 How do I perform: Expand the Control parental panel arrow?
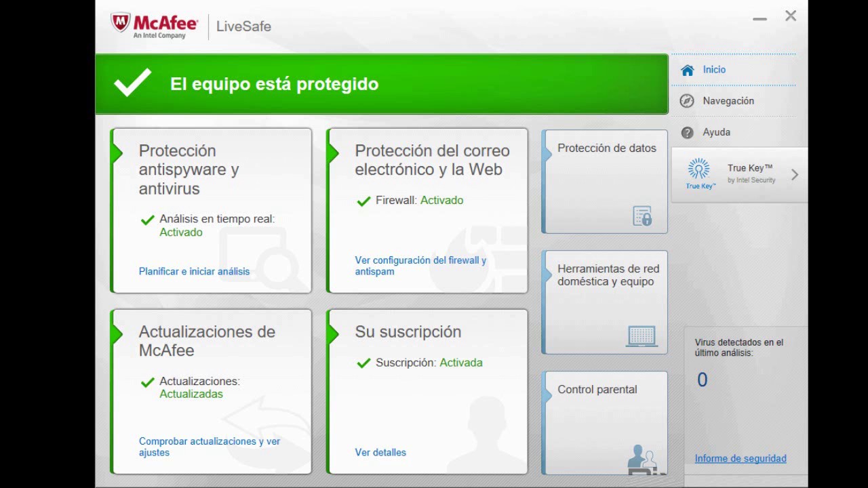coord(547,395)
